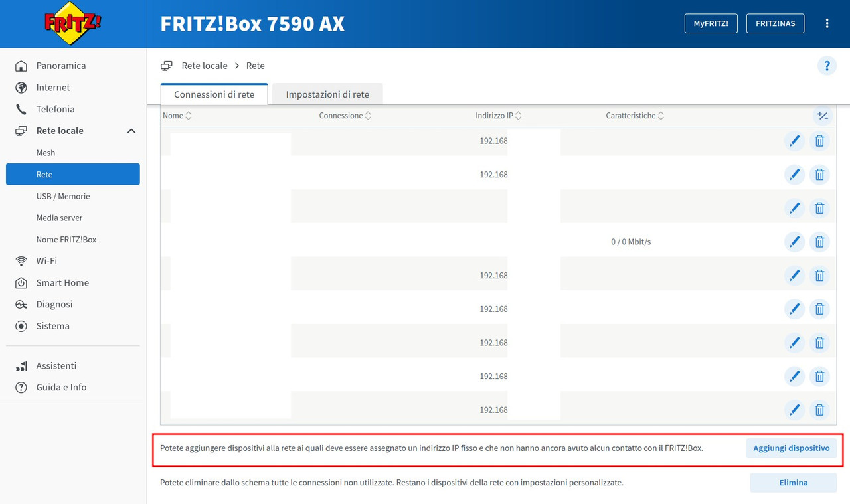Image resolution: width=850 pixels, height=504 pixels.
Task: Open Sistema via its icon
Action: [21, 326]
